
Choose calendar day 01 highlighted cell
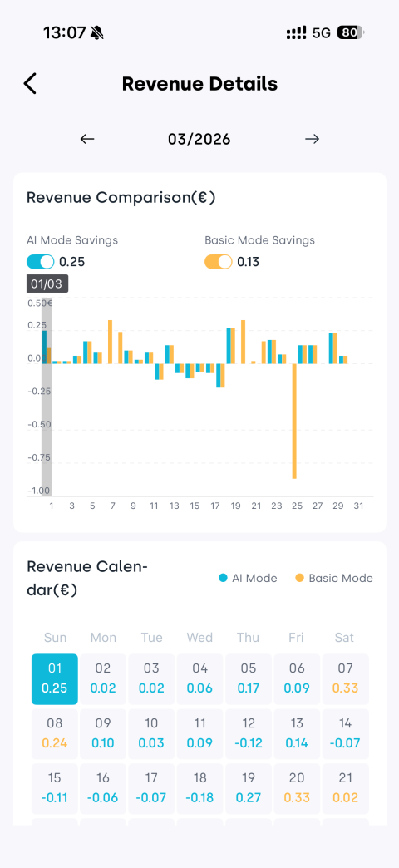point(55,678)
